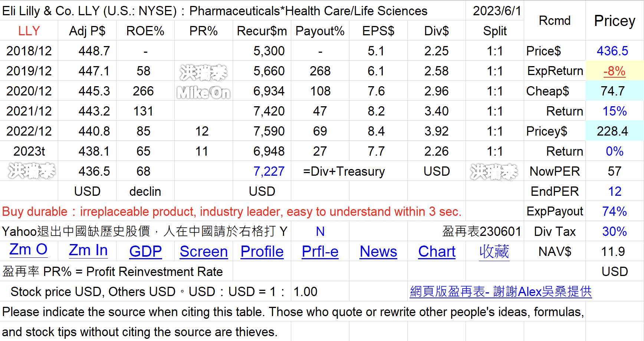Click the Prfl-e link
This screenshot has width=644, height=341.
320,251
